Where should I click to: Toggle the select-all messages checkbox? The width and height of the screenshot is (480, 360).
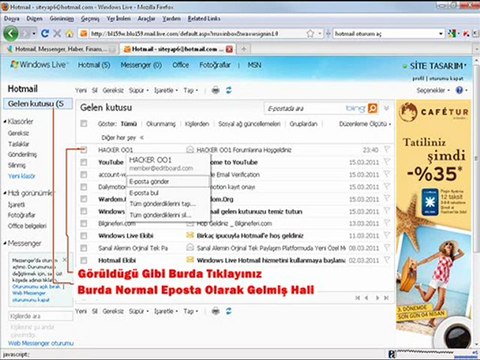coord(84,124)
